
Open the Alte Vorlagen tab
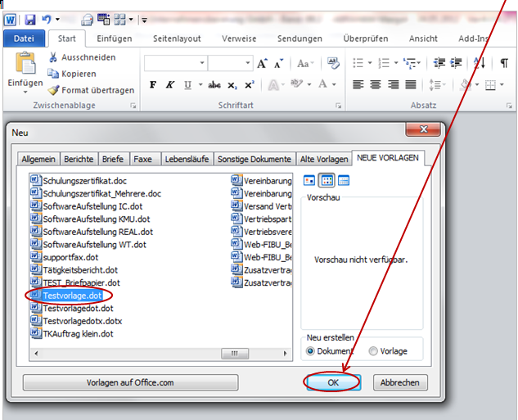323,159
